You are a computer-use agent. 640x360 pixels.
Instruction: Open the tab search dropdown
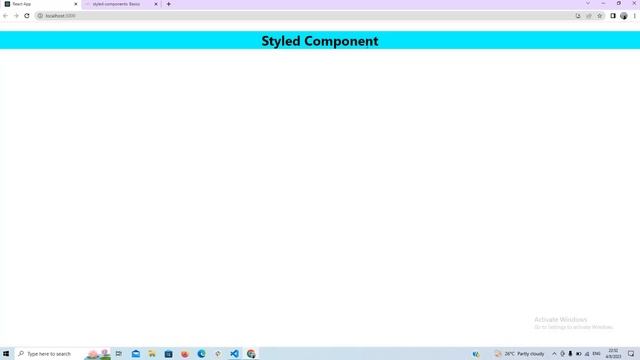[588, 3]
